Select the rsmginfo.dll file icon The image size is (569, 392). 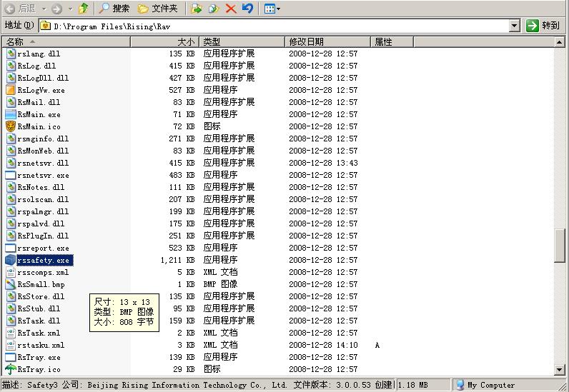(11, 139)
